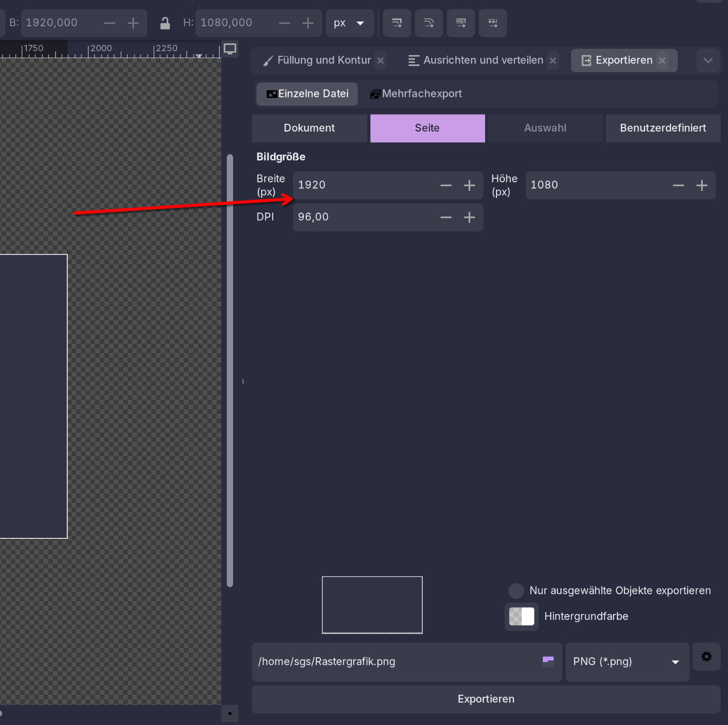Open the px unit dropdown in toolbar
This screenshot has height=725, width=728.
pos(350,23)
